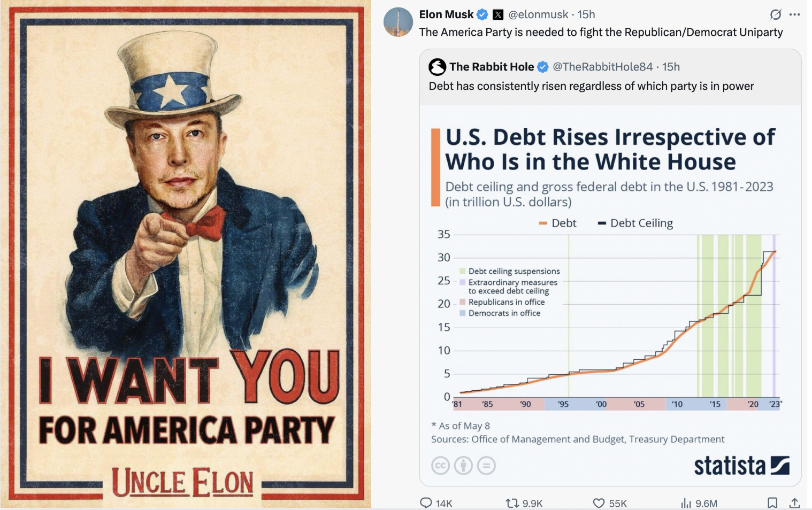Click The Rabbit Hole verified badge
Viewport: 812px width, 510px height.
click(x=543, y=67)
